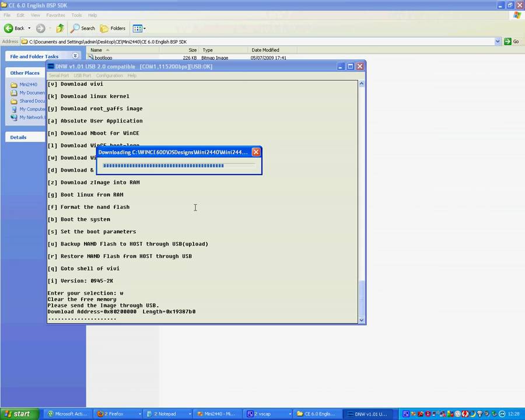Open the Search pane in Explorer
This screenshot has height=420, width=525.
point(83,29)
